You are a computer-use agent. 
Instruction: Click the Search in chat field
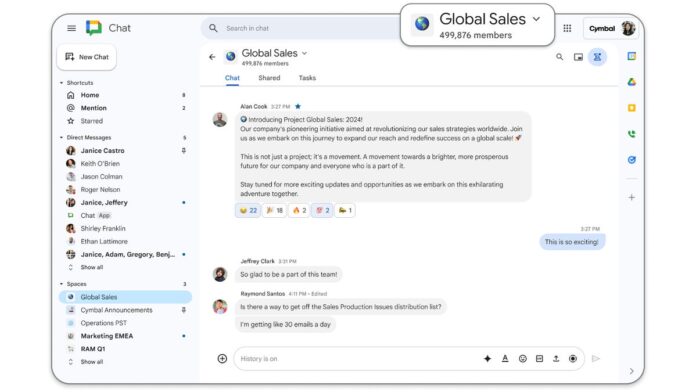[x=302, y=28]
